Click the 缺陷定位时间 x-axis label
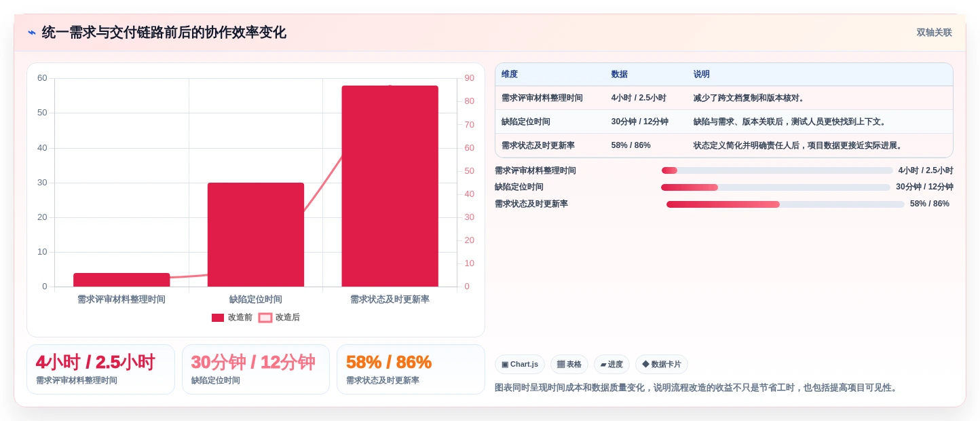980x421 pixels. (x=256, y=299)
